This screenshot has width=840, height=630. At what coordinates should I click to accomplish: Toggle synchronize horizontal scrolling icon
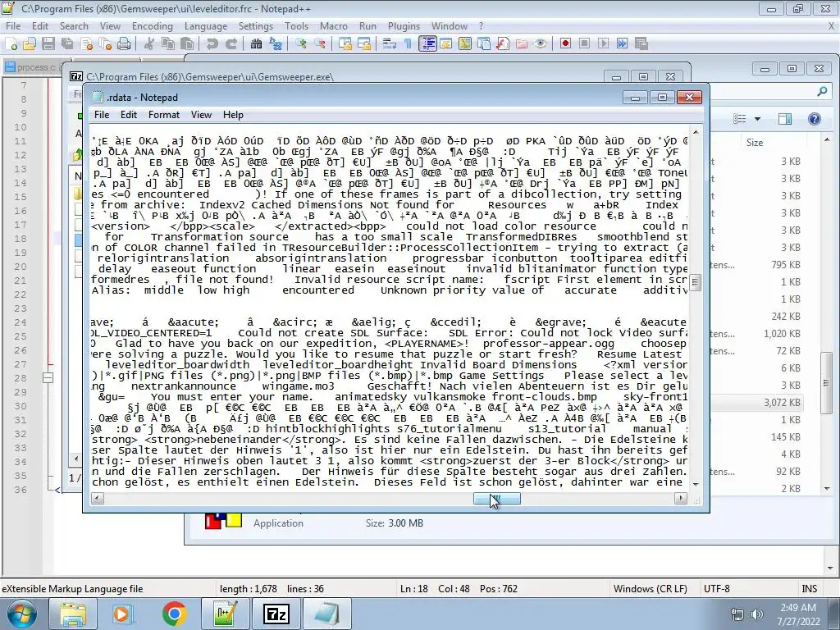click(364, 44)
